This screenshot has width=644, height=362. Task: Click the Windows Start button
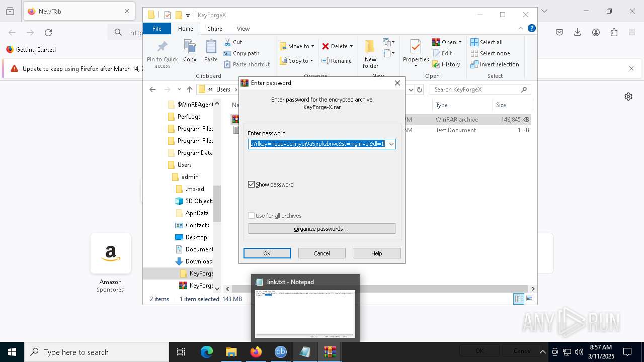[x=12, y=352]
